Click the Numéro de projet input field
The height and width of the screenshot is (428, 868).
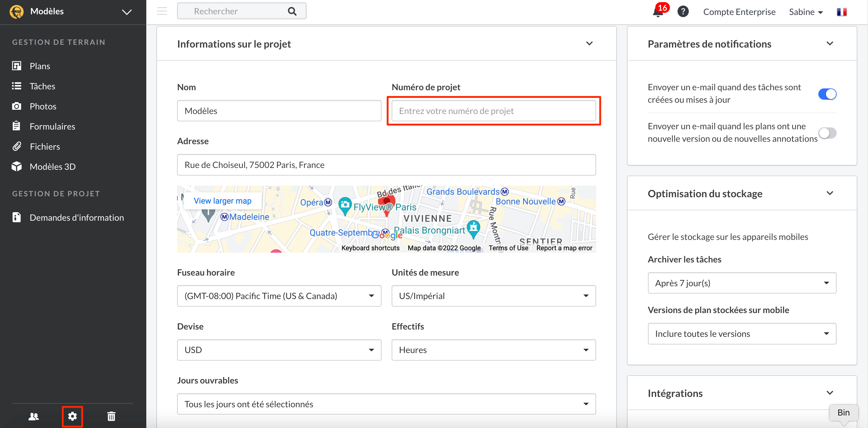pos(494,111)
